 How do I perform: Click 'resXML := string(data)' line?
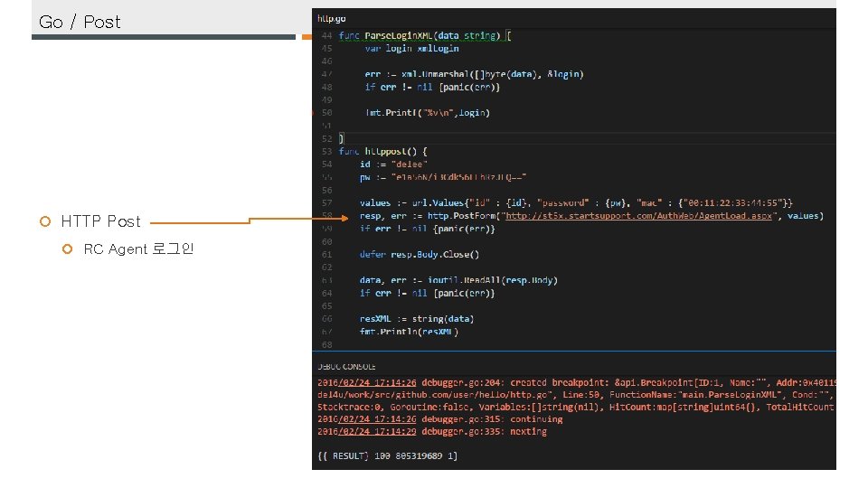click(x=416, y=319)
